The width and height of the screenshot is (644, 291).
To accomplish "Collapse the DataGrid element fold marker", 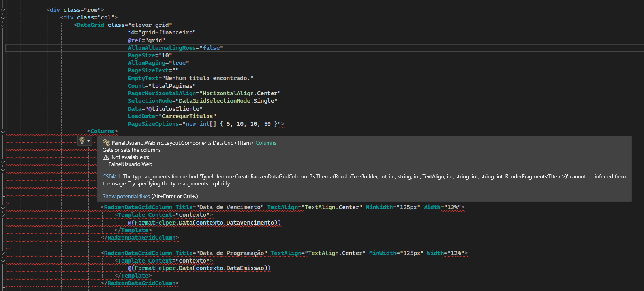I will point(3,25).
